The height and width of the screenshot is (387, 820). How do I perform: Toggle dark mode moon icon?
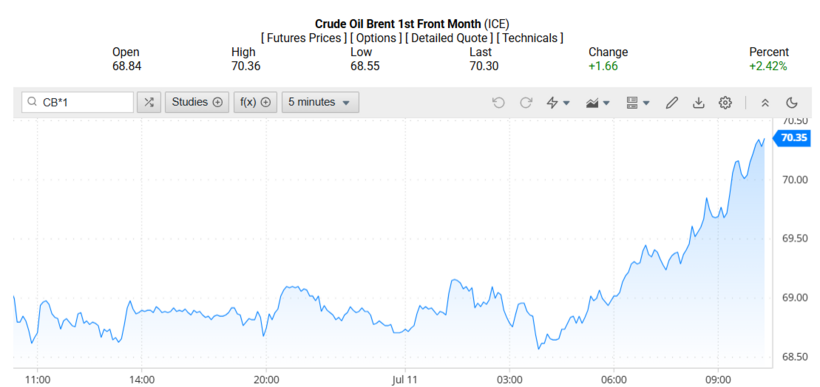[x=792, y=103]
